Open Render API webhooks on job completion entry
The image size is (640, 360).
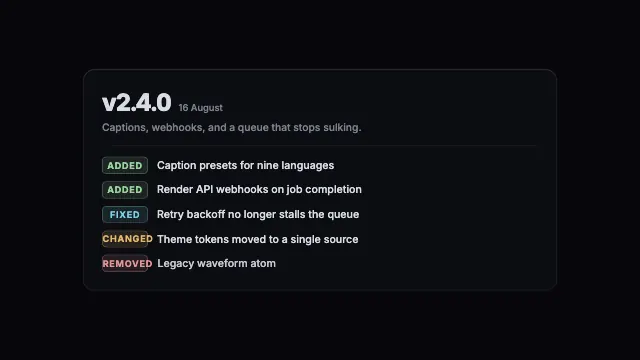tap(259, 189)
